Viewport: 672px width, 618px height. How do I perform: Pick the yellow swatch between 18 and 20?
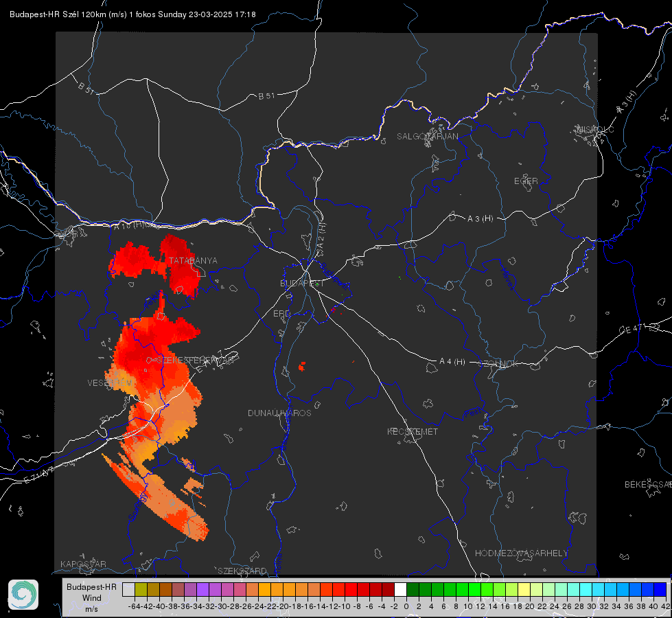pyautogui.click(x=524, y=589)
